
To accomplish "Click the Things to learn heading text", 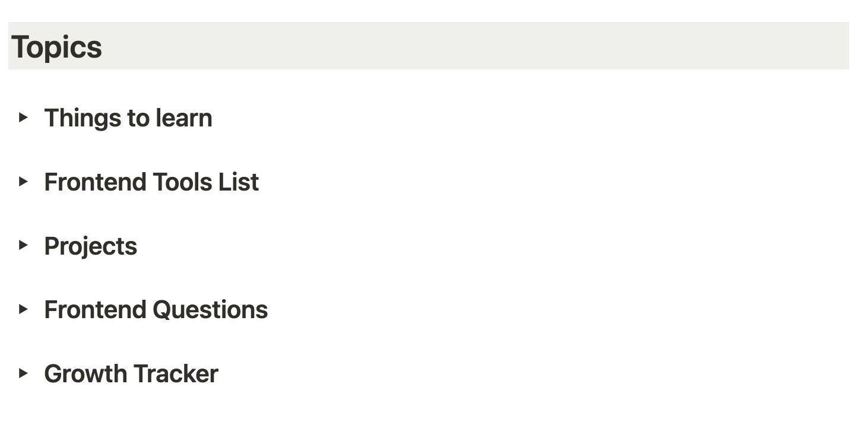I will coord(128,118).
